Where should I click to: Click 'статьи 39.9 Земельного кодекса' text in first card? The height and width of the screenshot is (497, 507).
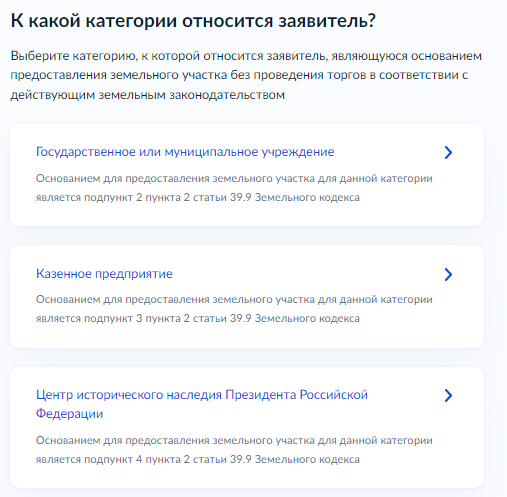click(x=276, y=197)
